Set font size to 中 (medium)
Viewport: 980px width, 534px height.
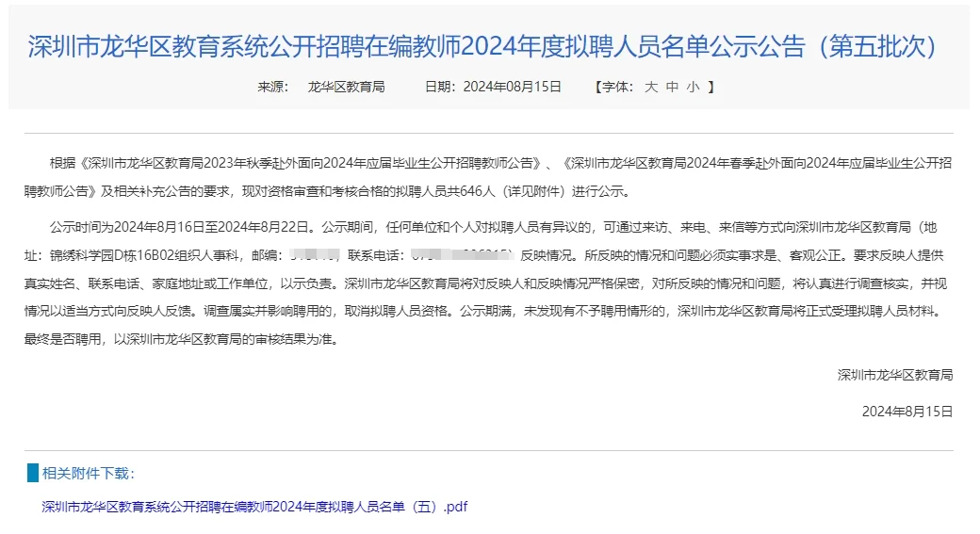(672, 87)
